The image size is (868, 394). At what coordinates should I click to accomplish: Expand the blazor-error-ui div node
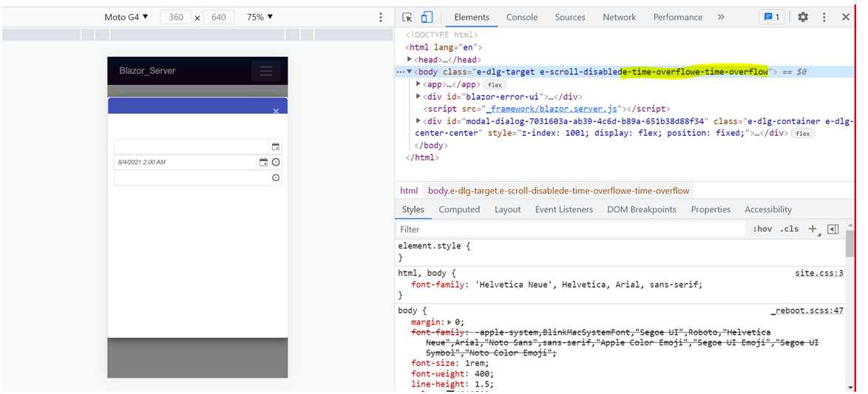418,96
